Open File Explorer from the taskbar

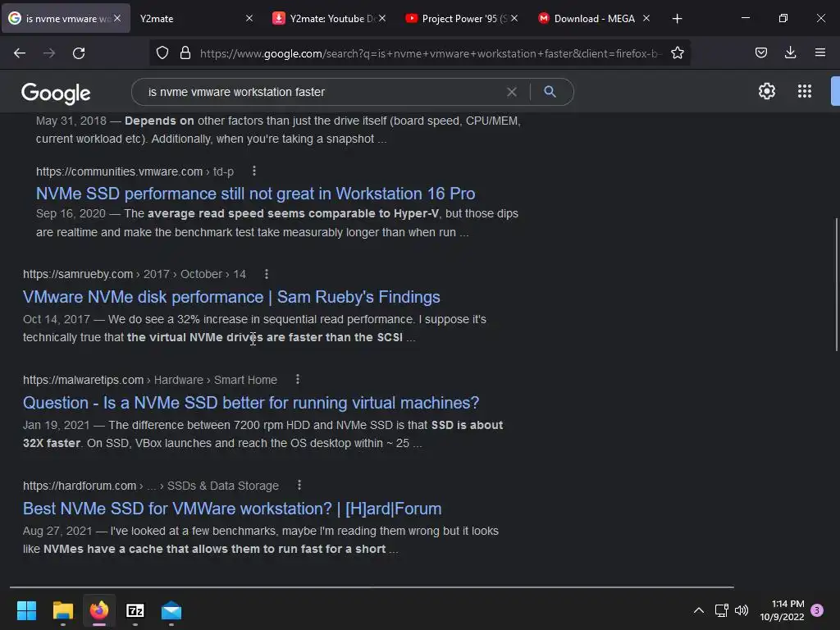(x=62, y=610)
